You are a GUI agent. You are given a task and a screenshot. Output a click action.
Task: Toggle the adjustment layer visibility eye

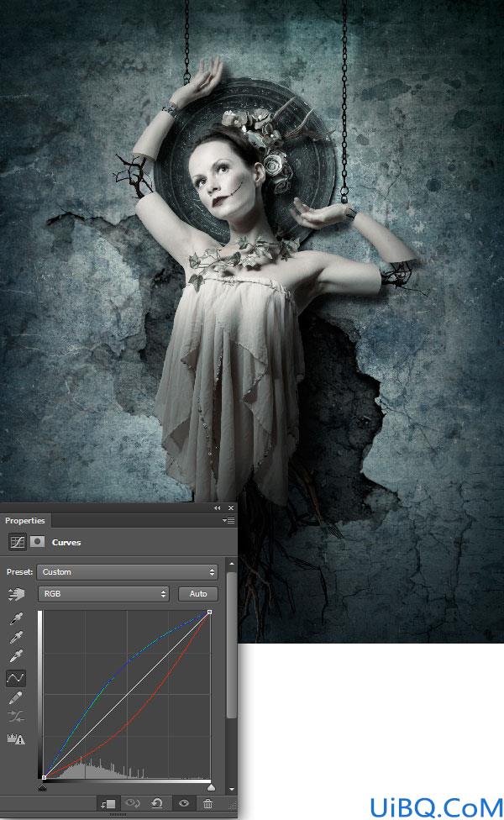[x=183, y=803]
